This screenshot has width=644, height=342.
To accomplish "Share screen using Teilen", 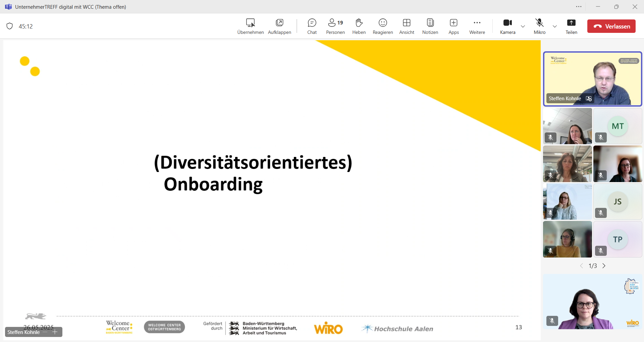I will coord(571,26).
